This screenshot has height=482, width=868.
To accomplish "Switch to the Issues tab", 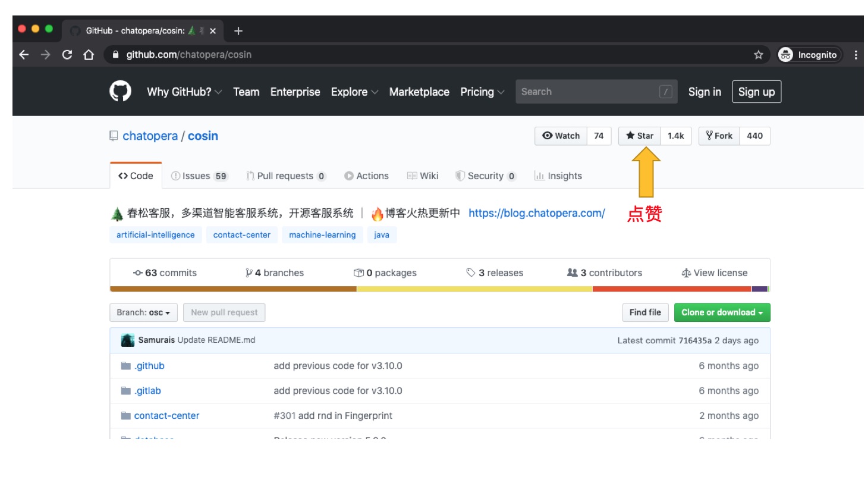I will tap(199, 176).
